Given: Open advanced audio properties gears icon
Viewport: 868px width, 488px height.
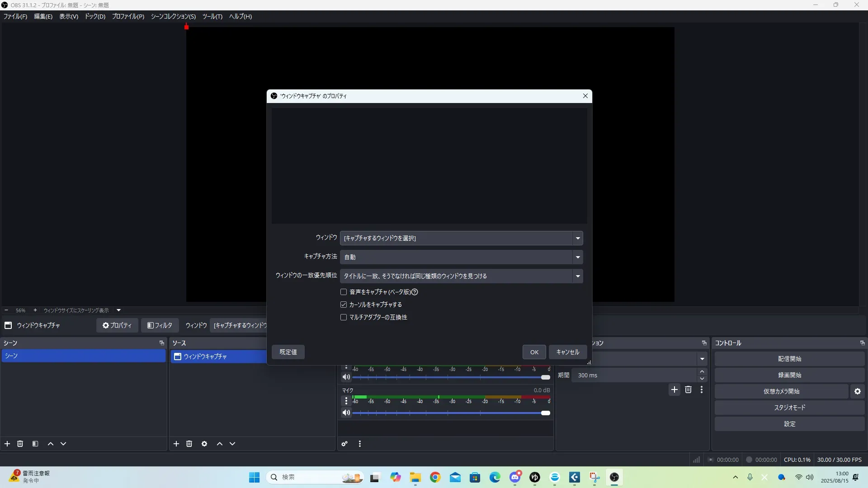Looking at the screenshot, I should (344, 444).
